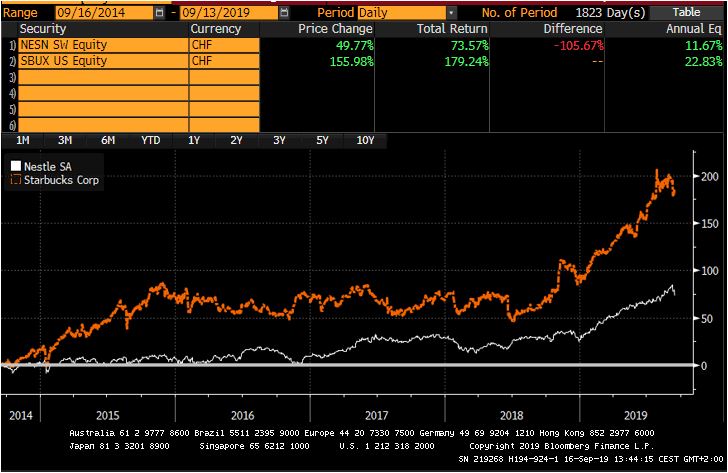Click the 1823 Day(s) period count
The image size is (728, 473).
(610, 13)
